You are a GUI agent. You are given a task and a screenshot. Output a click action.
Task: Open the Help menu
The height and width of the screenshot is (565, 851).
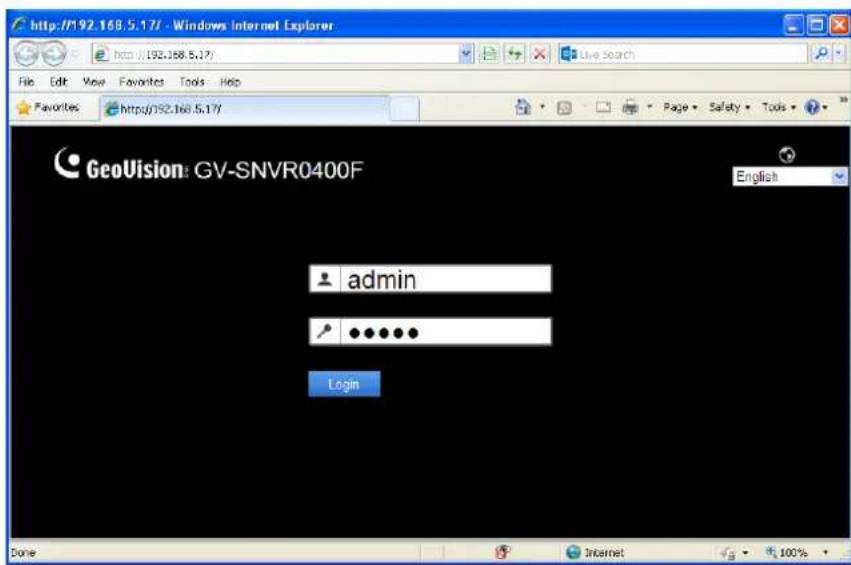(230, 82)
